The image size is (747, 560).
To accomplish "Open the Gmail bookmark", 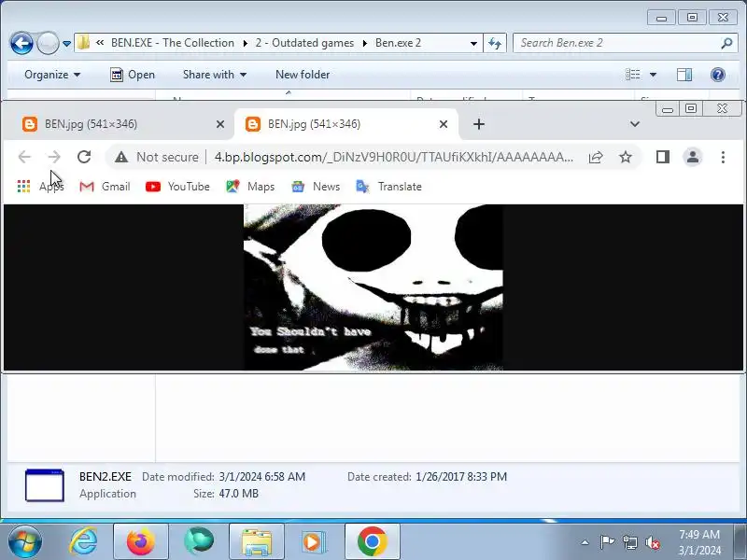I will [x=105, y=186].
